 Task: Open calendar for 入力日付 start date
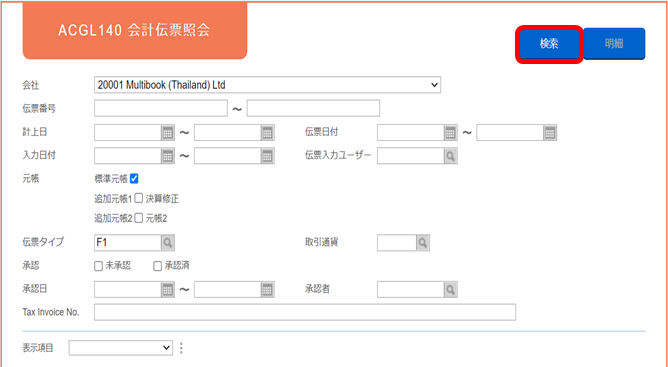tap(168, 156)
